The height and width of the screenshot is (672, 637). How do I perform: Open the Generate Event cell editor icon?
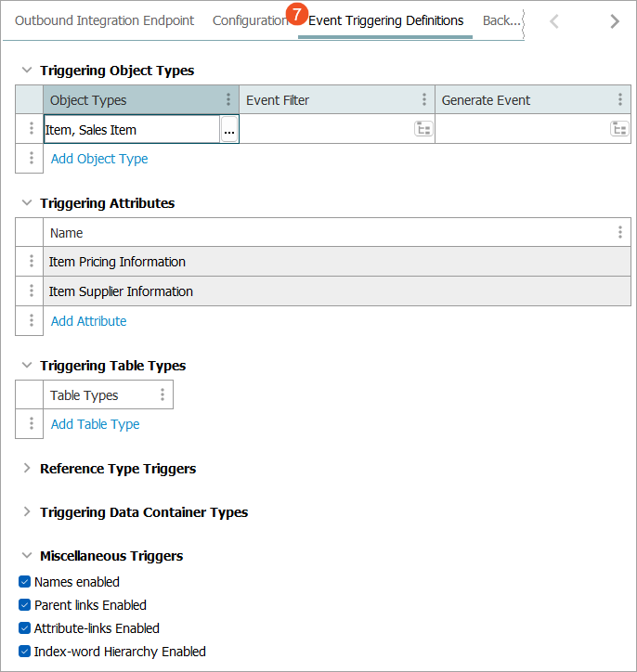coord(619,129)
